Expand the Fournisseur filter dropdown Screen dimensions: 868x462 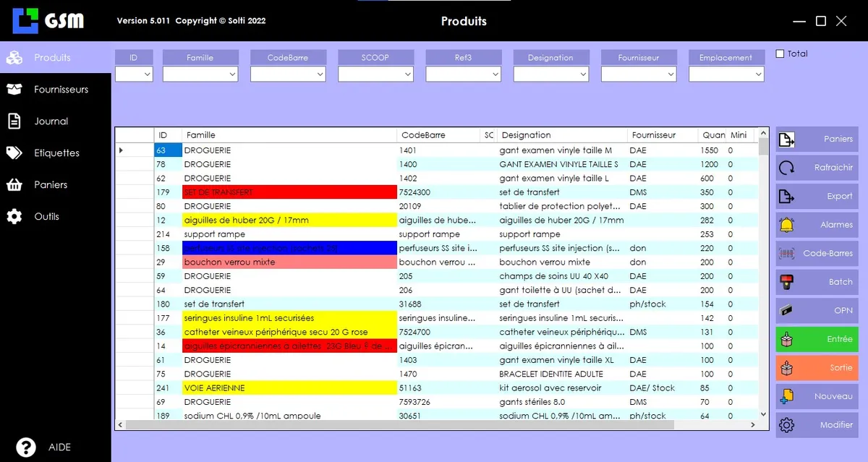tap(670, 74)
